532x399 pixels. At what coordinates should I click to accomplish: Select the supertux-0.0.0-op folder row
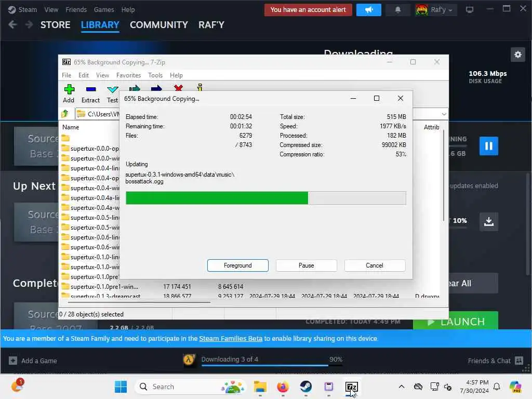point(90,149)
